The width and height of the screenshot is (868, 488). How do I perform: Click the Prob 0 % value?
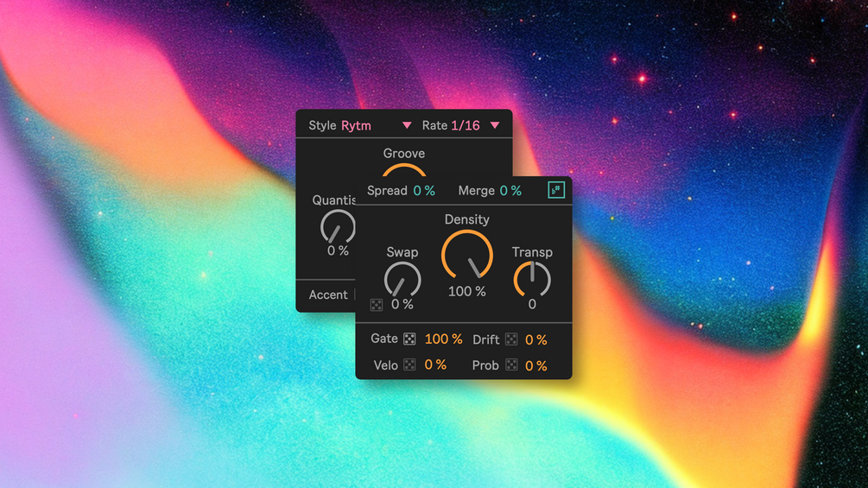[535, 365]
